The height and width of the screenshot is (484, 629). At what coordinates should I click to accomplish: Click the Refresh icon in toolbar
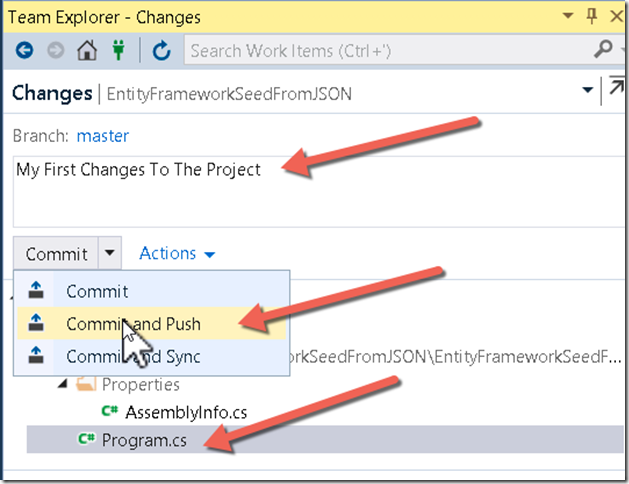tap(162, 51)
